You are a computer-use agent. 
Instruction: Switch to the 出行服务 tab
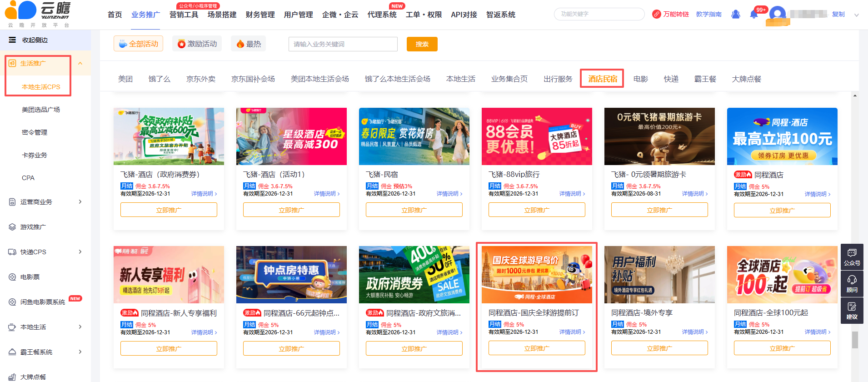(558, 79)
